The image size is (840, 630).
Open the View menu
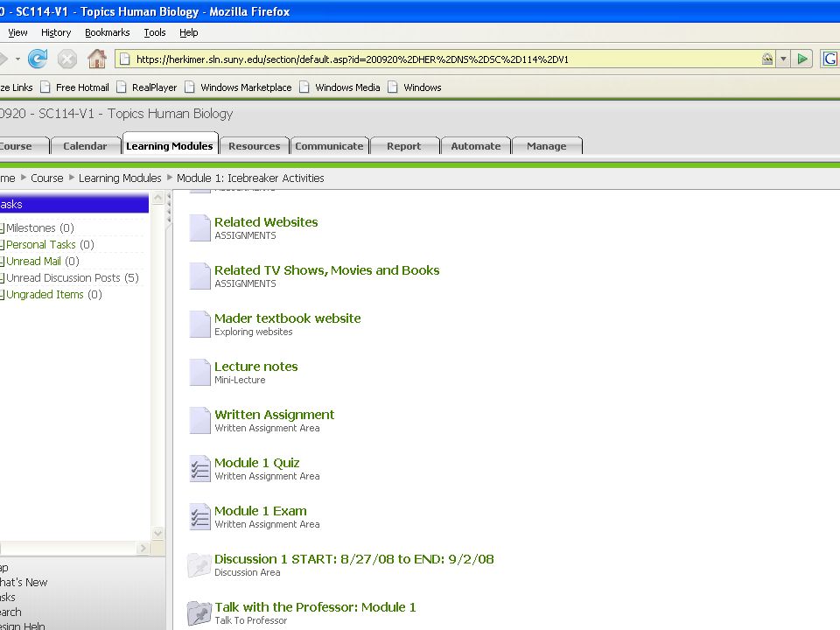pyautogui.click(x=17, y=32)
